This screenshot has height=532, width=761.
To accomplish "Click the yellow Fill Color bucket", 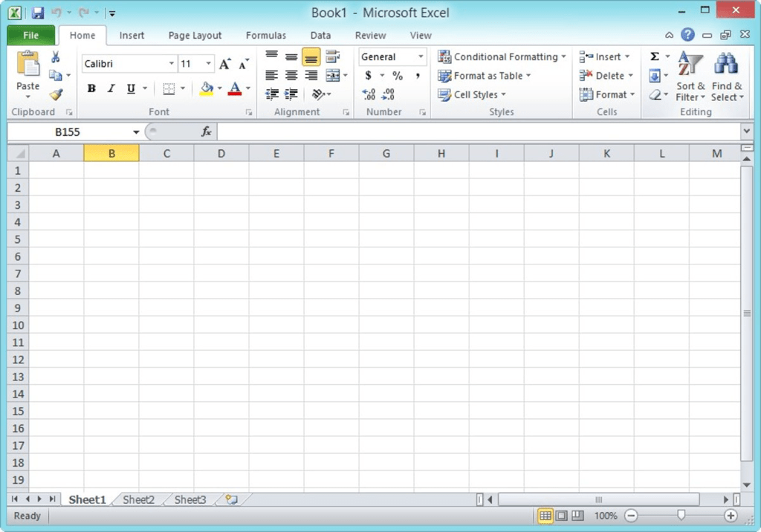I will 207,88.
